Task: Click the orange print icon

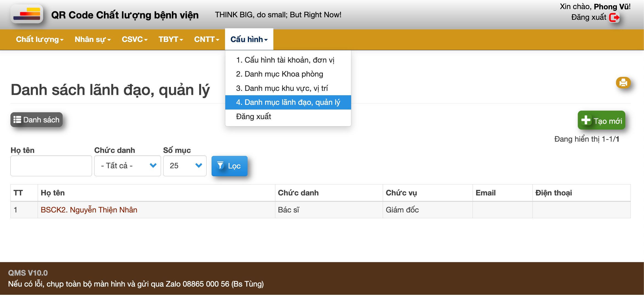Action: [x=623, y=83]
